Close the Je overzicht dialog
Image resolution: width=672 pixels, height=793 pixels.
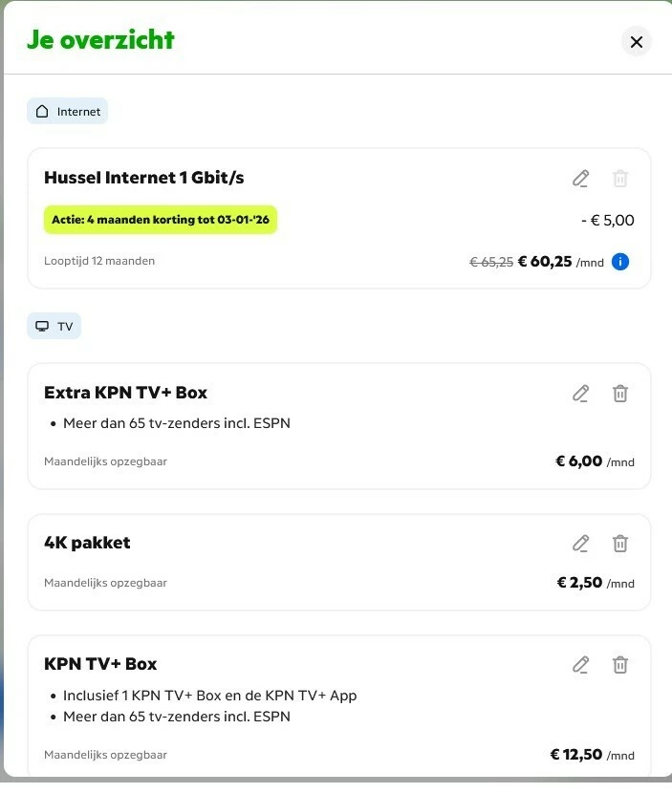[636, 41]
